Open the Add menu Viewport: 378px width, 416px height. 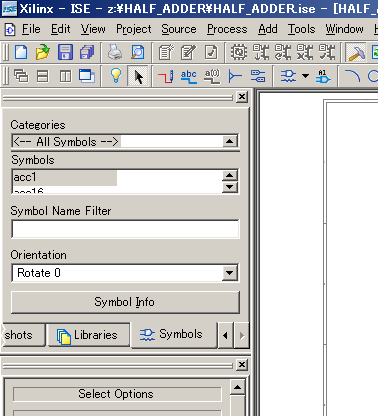coord(268,29)
